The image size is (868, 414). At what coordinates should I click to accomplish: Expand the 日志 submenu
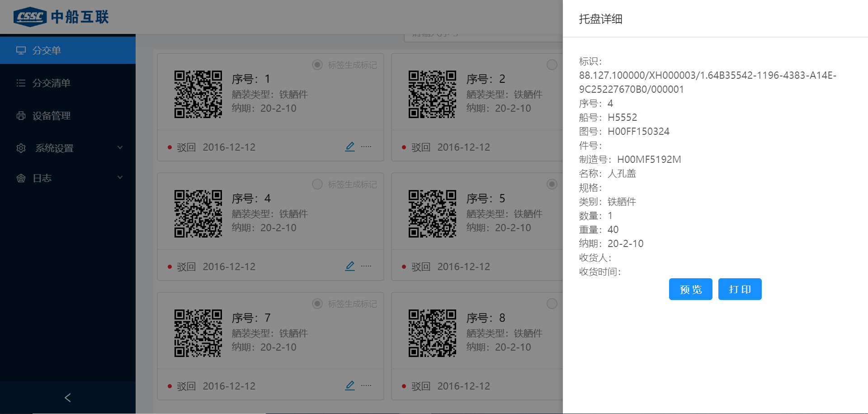point(68,178)
